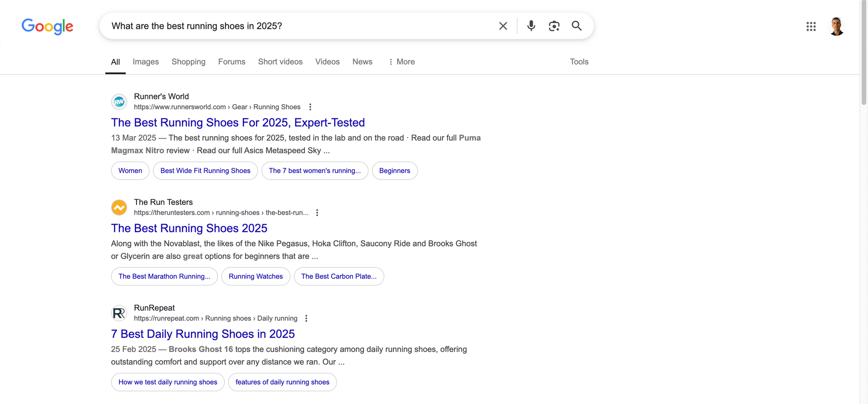Image resolution: width=868 pixels, height=404 pixels.
Task: Click the runnersworld.com breadcrumb URL
Action: pos(217,107)
